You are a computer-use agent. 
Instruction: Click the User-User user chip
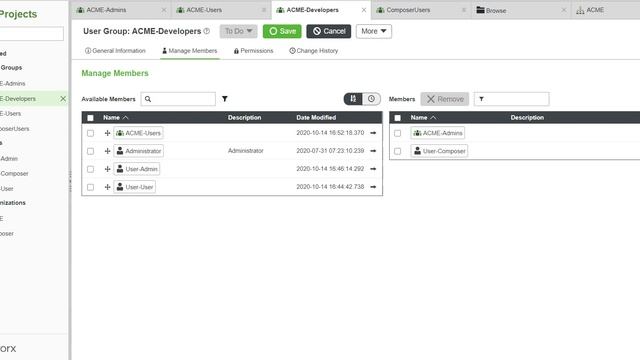pyautogui.click(x=135, y=187)
